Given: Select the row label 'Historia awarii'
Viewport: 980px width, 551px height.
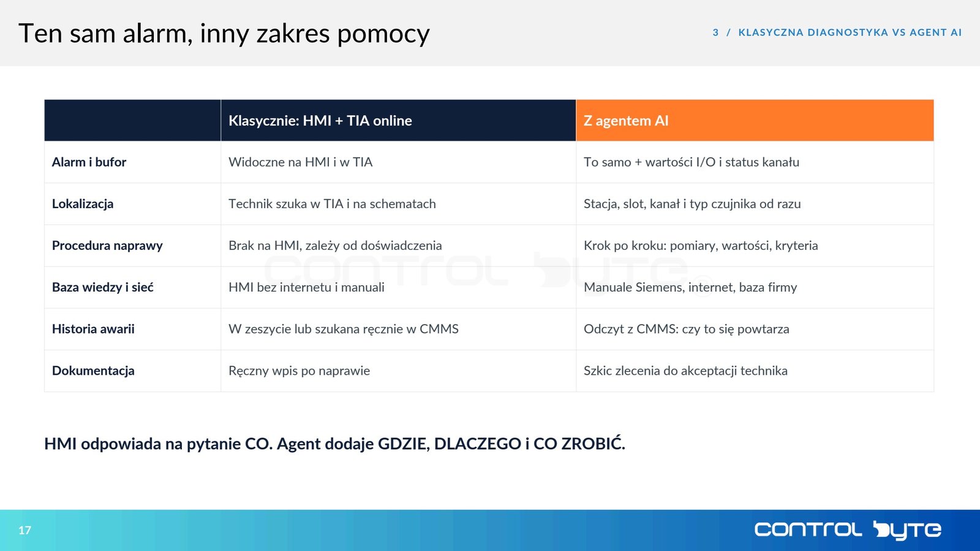Looking at the screenshot, I should 93,329.
